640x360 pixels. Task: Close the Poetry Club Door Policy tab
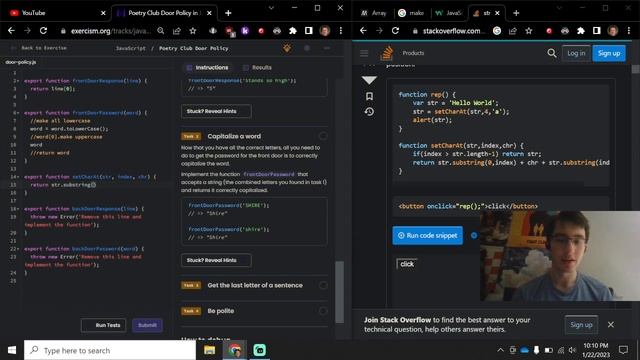coord(209,13)
